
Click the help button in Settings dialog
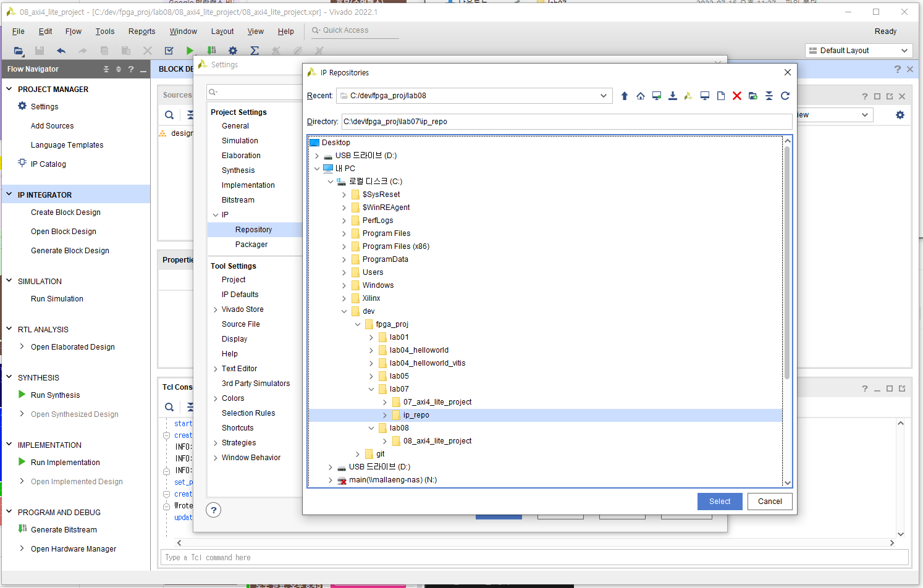coord(214,510)
